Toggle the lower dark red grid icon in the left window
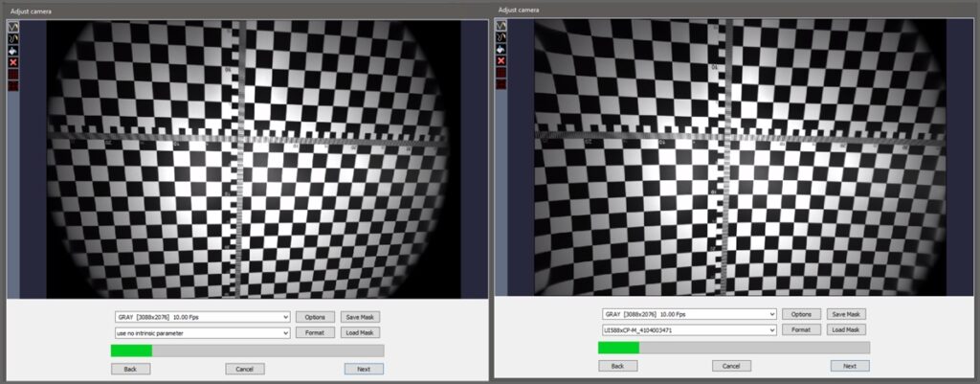 13,85
